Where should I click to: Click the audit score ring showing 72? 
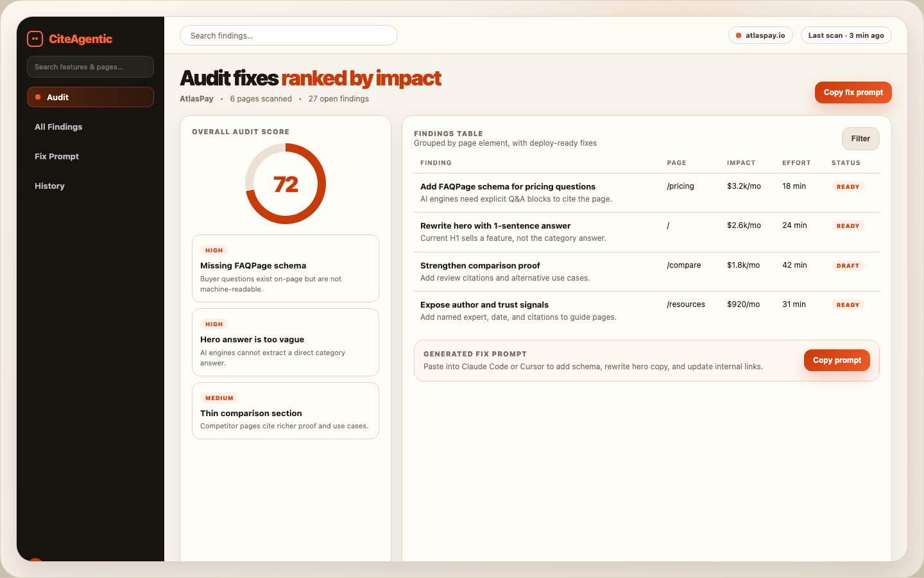[x=286, y=184]
